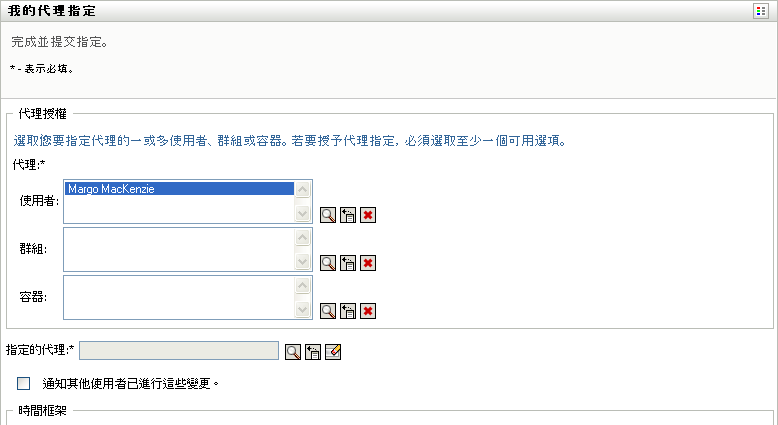Remove container using red X icon
Image resolution: width=778 pixels, height=425 pixels.
pos(368,311)
